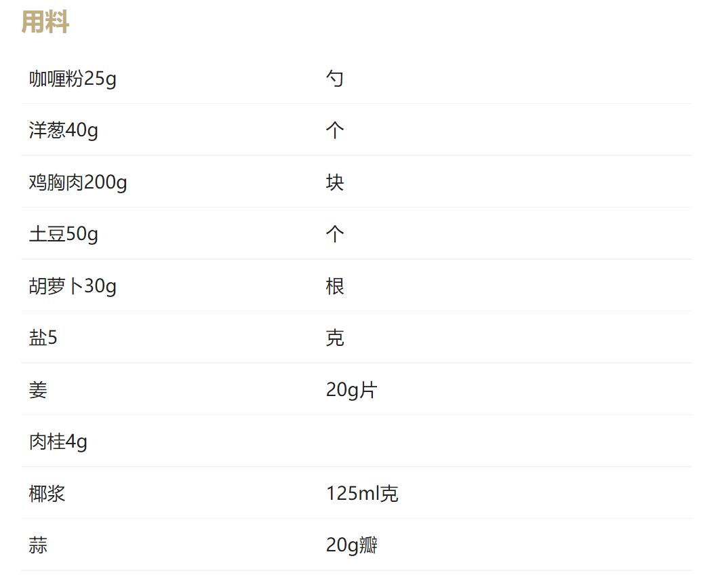Screen dimensions: 716x588
Task: Select the 20g片 amount for ginger
Action: point(351,390)
